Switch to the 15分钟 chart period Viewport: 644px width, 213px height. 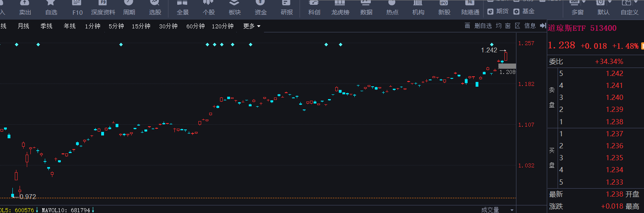tap(141, 26)
